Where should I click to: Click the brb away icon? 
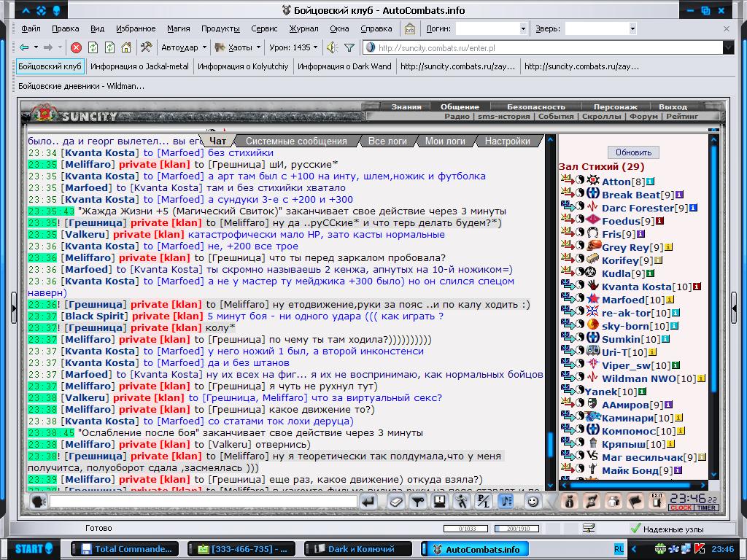pyautogui.click(x=410, y=28)
